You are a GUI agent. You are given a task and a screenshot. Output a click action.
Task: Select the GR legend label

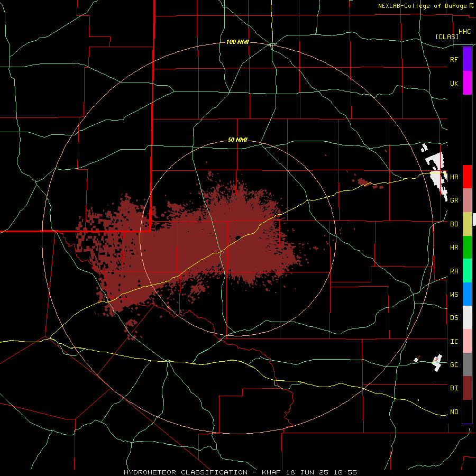454,200
